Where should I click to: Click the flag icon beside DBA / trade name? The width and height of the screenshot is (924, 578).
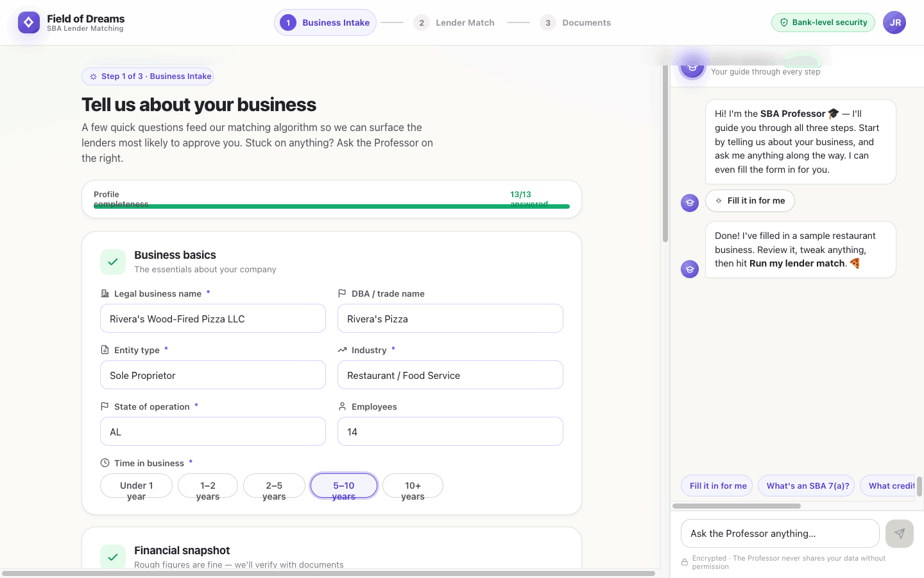click(x=342, y=293)
